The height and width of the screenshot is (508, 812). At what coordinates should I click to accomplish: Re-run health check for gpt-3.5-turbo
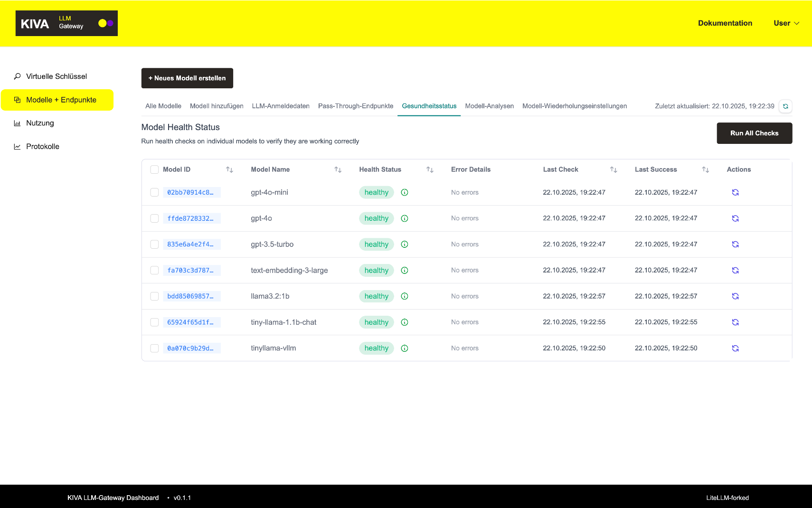coord(735,244)
